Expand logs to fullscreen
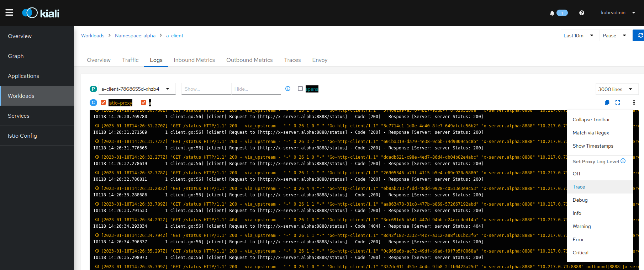644x270 pixels. coord(618,102)
